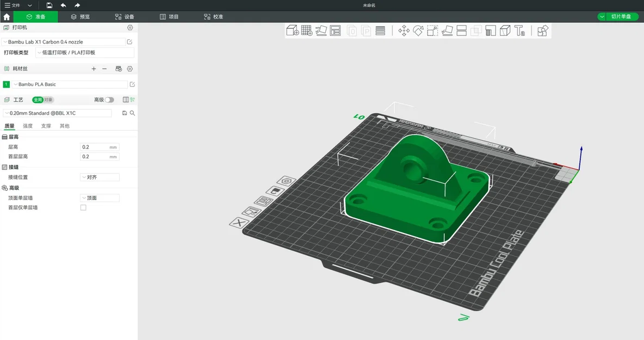Open filament section settings gear
The height and width of the screenshot is (340, 644).
click(130, 69)
